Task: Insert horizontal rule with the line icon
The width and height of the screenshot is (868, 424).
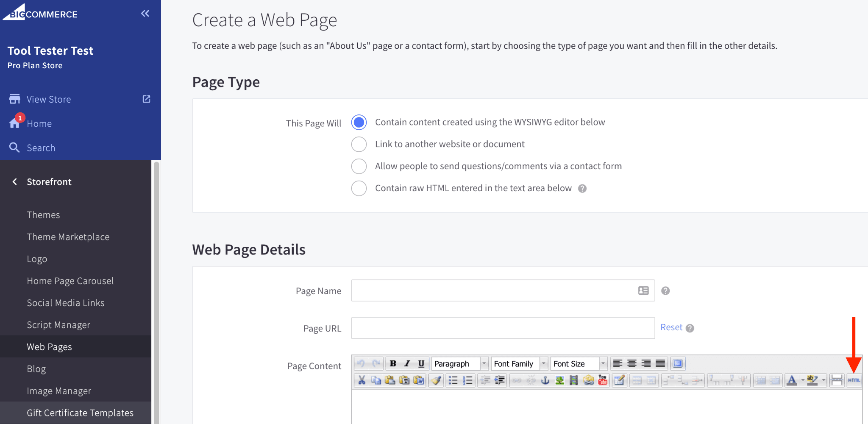Action: click(837, 380)
